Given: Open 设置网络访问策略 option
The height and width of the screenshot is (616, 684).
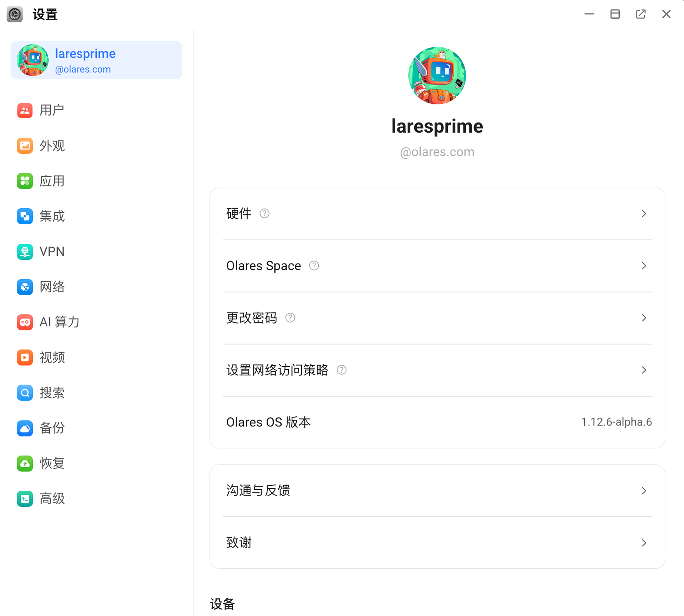Looking at the screenshot, I should [437, 370].
